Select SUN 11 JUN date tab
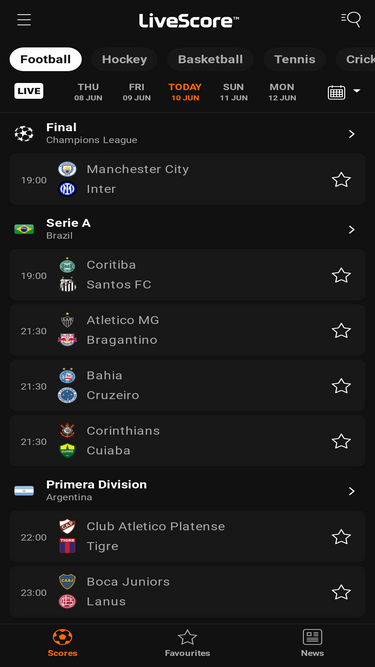The image size is (375, 667). coord(233,92)
